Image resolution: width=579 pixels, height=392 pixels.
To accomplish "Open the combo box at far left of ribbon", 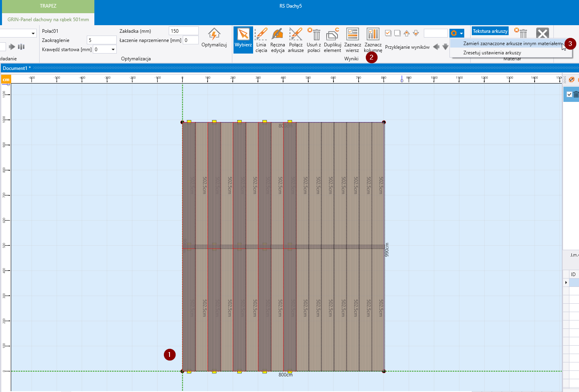I will [33, 33].
